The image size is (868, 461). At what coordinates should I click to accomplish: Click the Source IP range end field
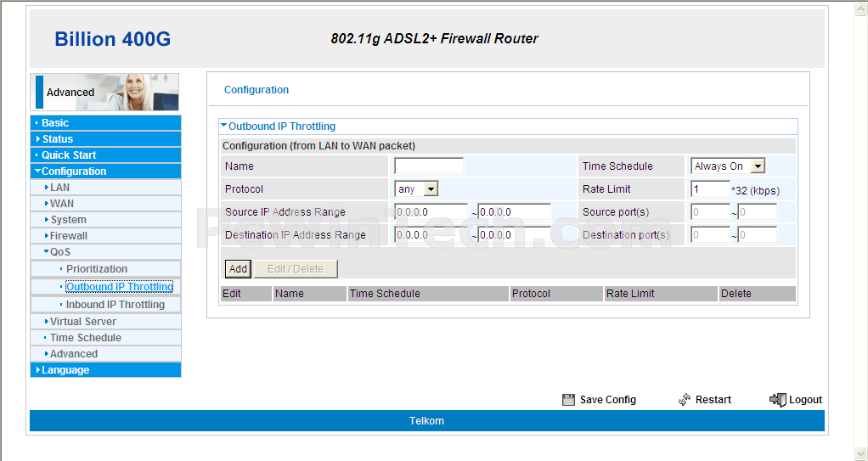tap(515, 212)
